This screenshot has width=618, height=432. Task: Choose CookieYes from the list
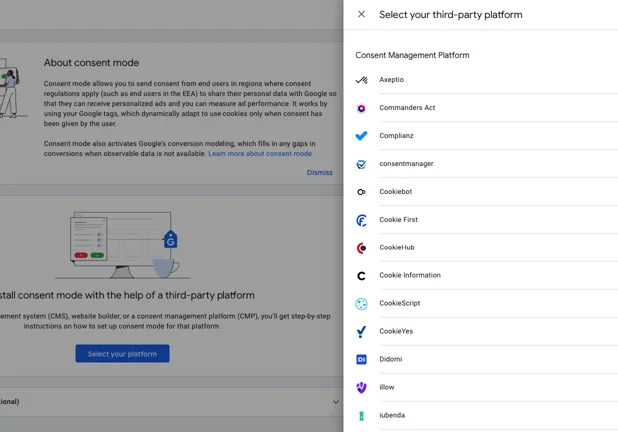coord(396,331)
